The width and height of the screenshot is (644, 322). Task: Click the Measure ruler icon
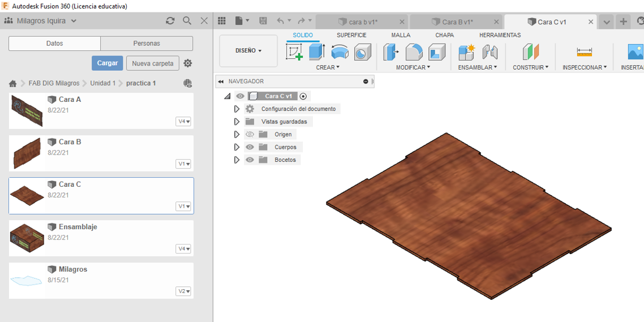pos(584,52)
